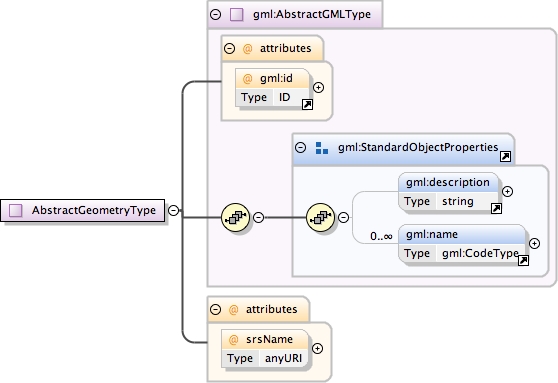Select the AbstractGeometryType label

tap(94, 210)
